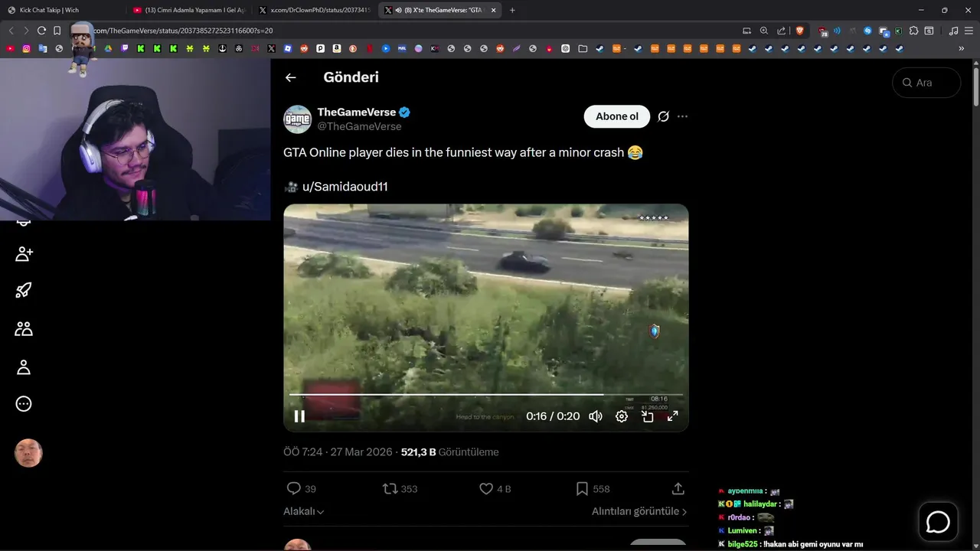Bookmark the post showing 558 saves
The width and height of the screenshot is (980, 551).
[x=582, y=488]
